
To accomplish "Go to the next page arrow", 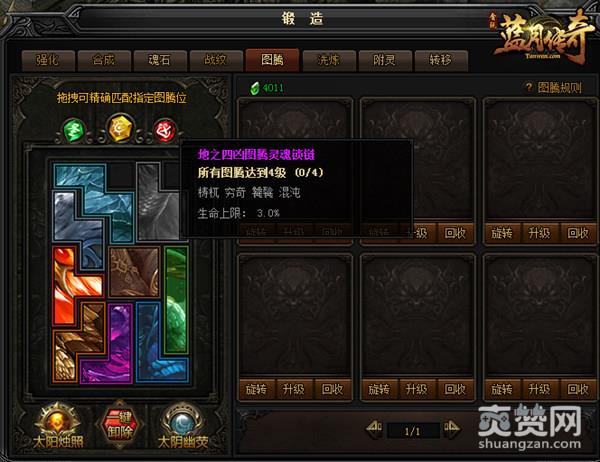I will tap(451, 428).
